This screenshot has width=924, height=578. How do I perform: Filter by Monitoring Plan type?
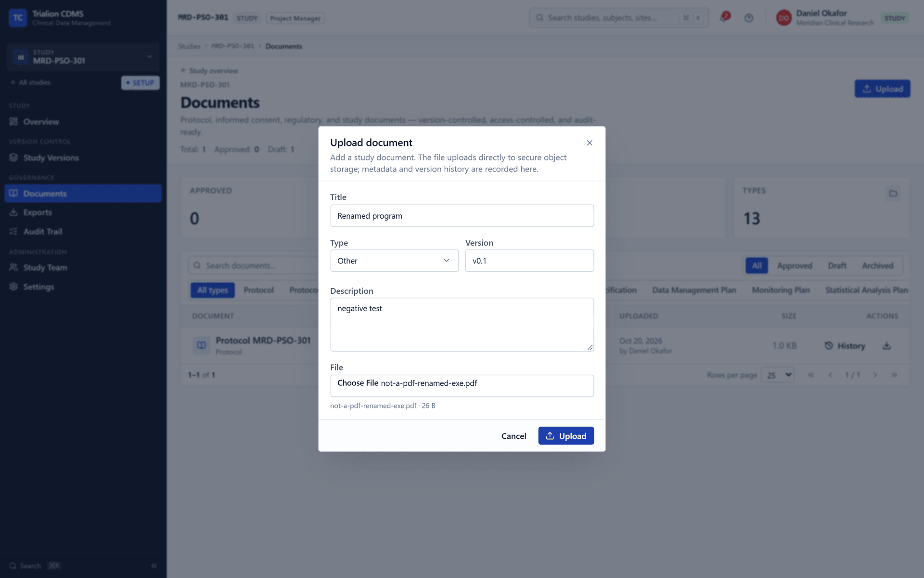click(781, 290)
